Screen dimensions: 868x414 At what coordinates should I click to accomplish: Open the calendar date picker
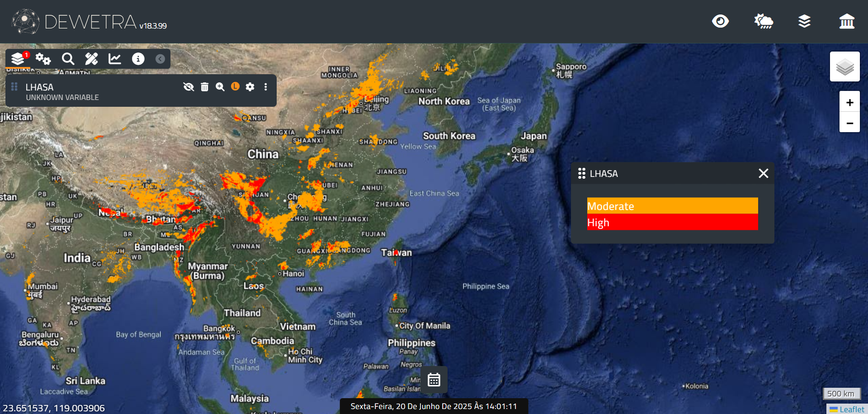coord(434,380)
